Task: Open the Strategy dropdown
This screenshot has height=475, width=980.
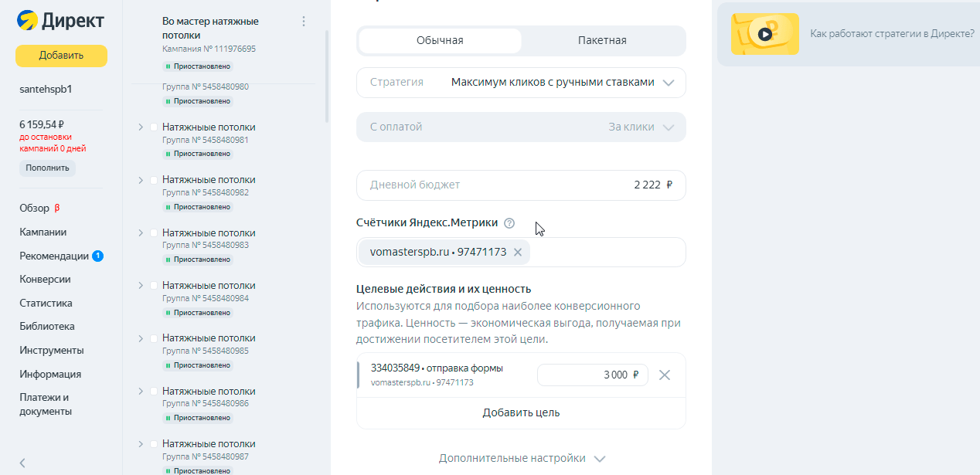Action: [x=521, y=83]
